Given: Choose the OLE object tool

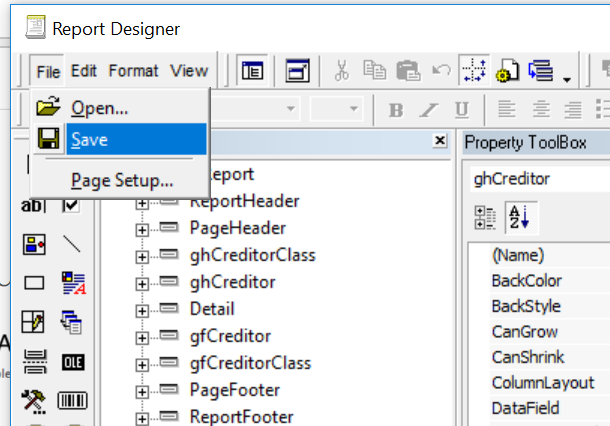Looking at the screenshot, I should [x=72, y=361].
